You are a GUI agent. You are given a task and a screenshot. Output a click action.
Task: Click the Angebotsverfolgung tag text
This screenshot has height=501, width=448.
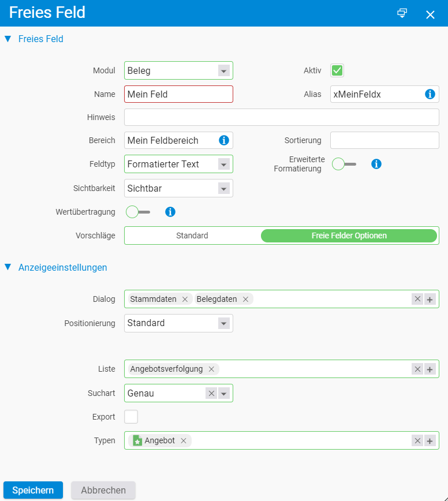166,369
